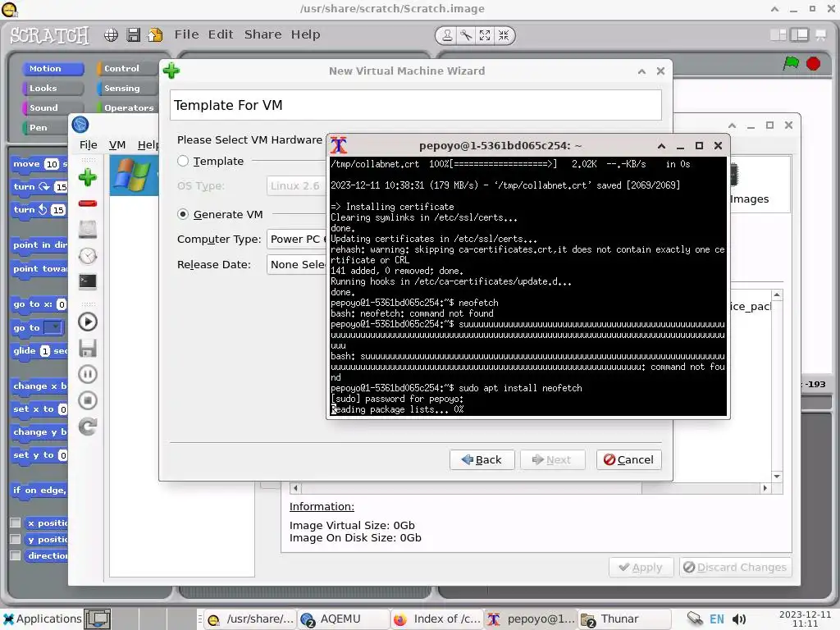Select the Sound blocks category

pos(53,107)
